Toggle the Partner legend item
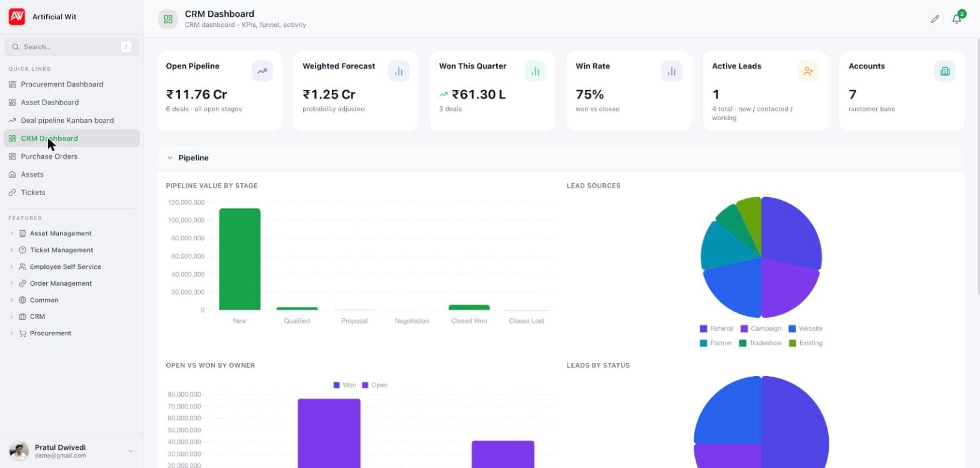980x468 pixels. coord(716,343)
